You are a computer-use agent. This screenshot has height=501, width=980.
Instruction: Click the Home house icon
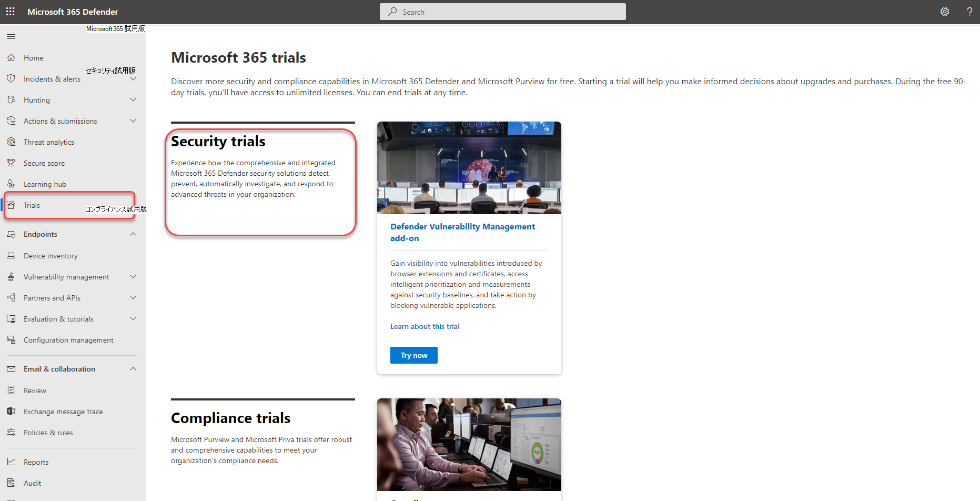pos(11,58)
